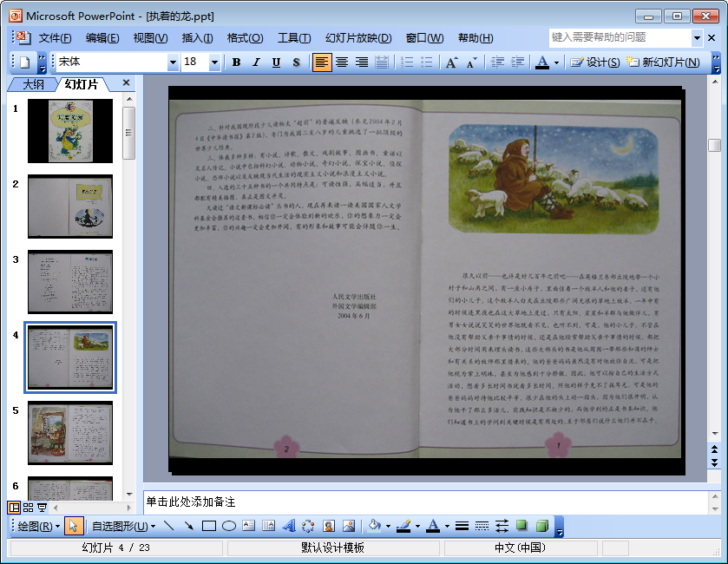The height and width of the screenshot is (564, 728).
Task: Increase the font size
Action: coord(451,62)
